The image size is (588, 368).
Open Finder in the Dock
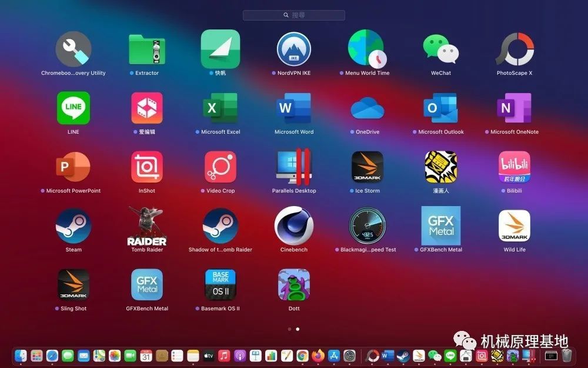tap(21, 355)
